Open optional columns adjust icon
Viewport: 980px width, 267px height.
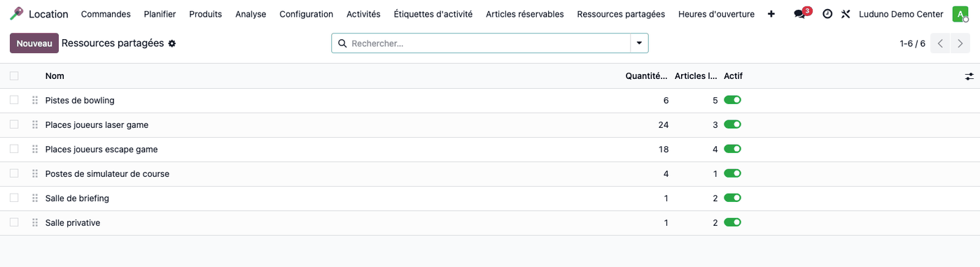pos(969,76)
